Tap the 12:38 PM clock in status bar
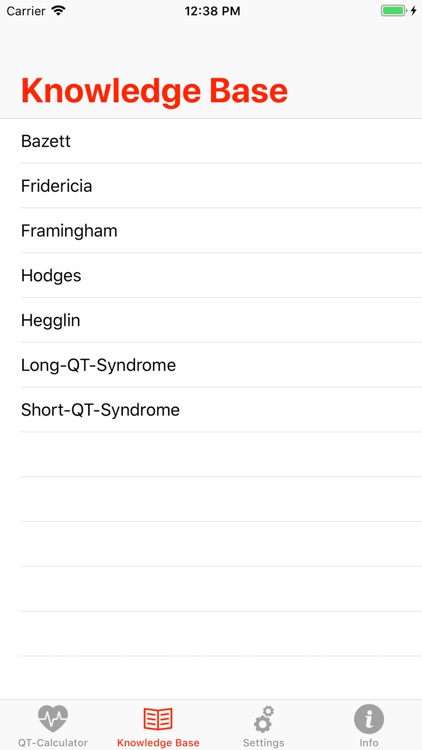 (x=212, y=11)
